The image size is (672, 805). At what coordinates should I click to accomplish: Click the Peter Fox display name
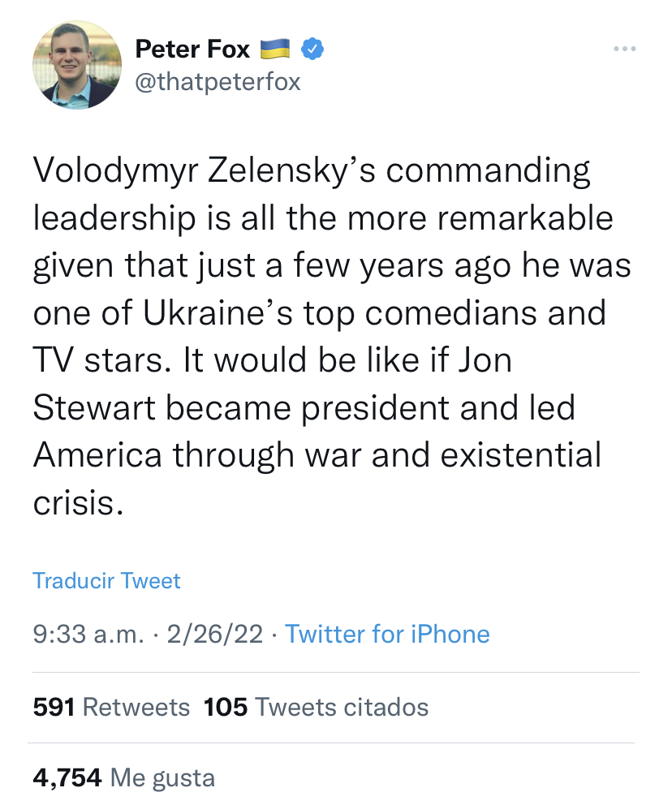[192, 50]
